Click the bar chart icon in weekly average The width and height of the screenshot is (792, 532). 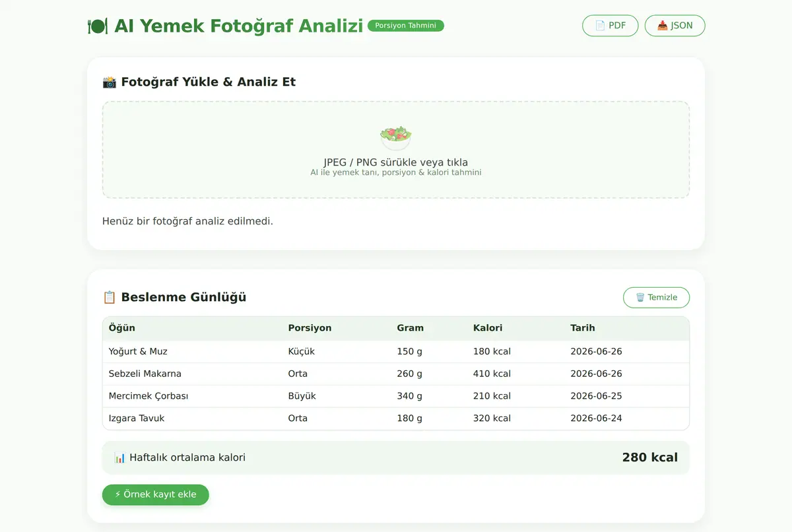[119, 457]
